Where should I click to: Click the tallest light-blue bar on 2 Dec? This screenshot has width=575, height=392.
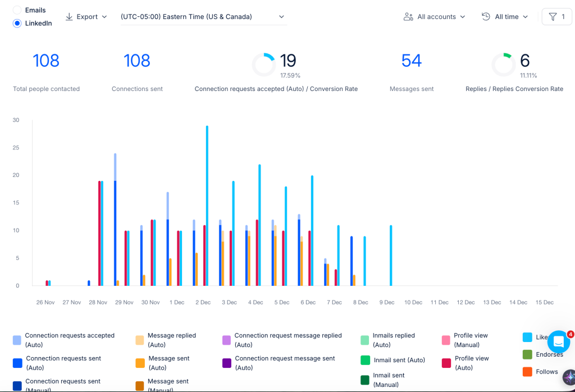(207, 206)
